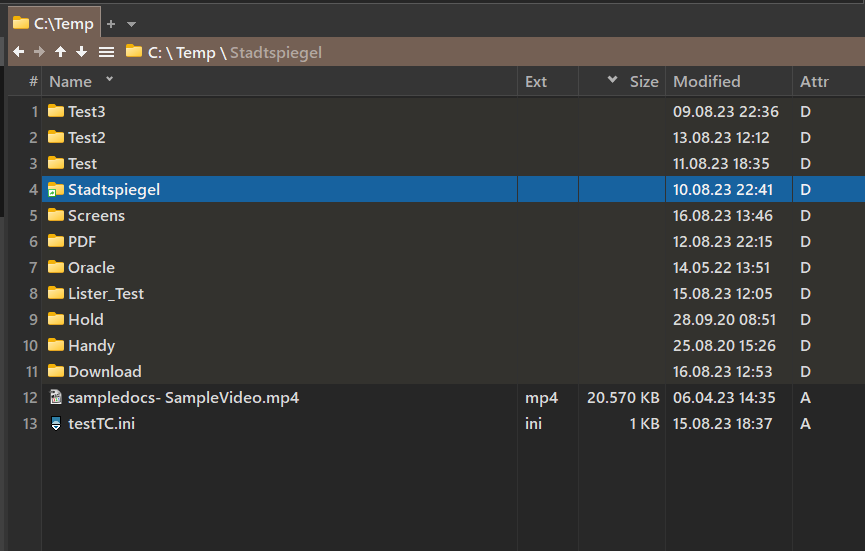Click the down arrow navigation button
This screenshot has width=865, height=551.
[x=82, y=52]
